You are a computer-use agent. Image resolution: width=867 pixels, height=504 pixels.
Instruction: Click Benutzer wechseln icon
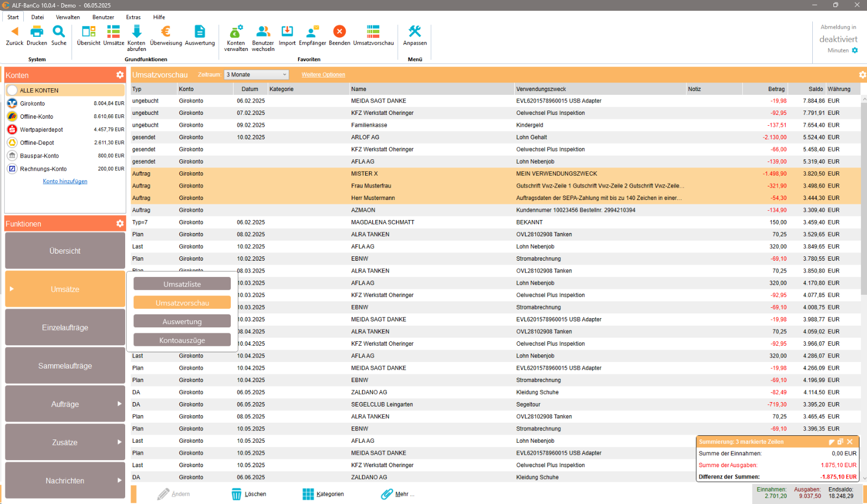tap(263, 31)
